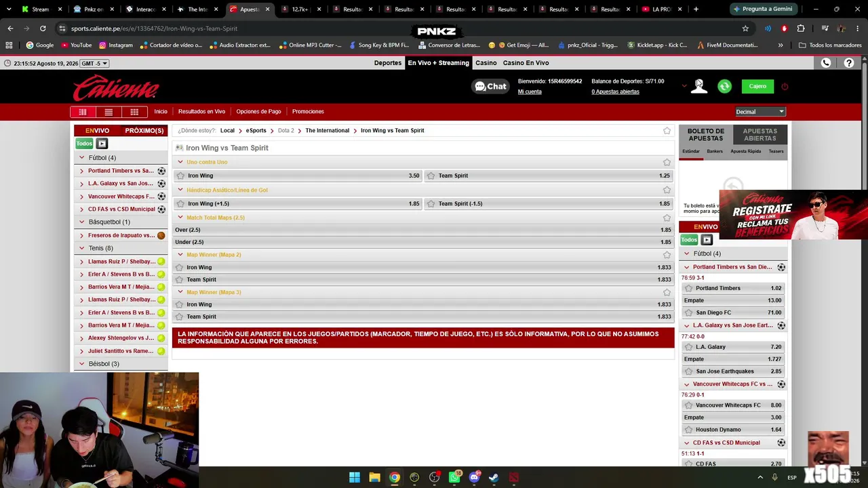Bookmark this page with the Chrome star
The image size is (868, 488).
(745, 28)
